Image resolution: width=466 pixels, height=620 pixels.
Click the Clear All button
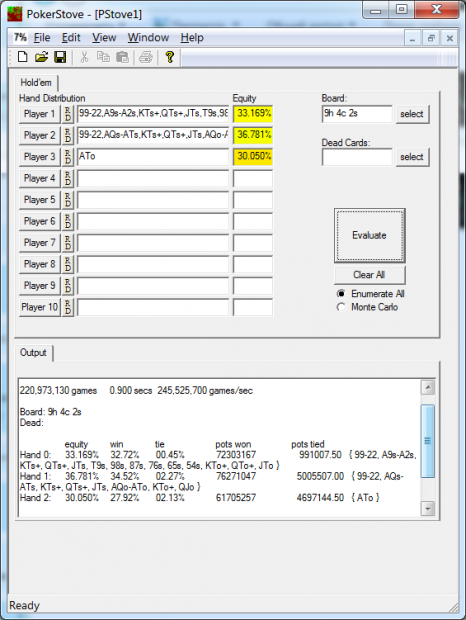pos(370,275)
